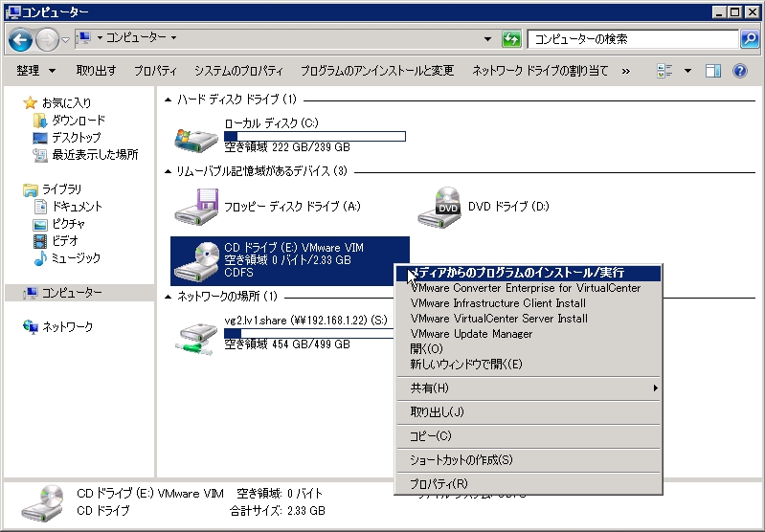765x532 pixels.
Task: Choose VMware VirtualCenter Server Install
Action: pyautogui.click(x=529, y=319)
